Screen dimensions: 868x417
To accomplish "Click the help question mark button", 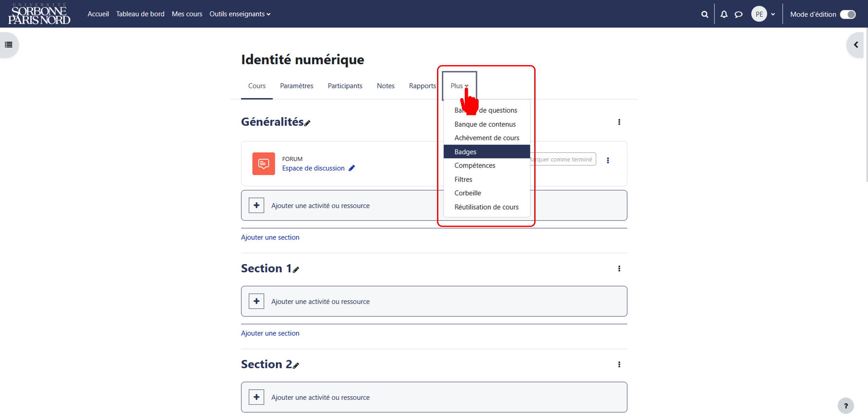I will point(845,406).
